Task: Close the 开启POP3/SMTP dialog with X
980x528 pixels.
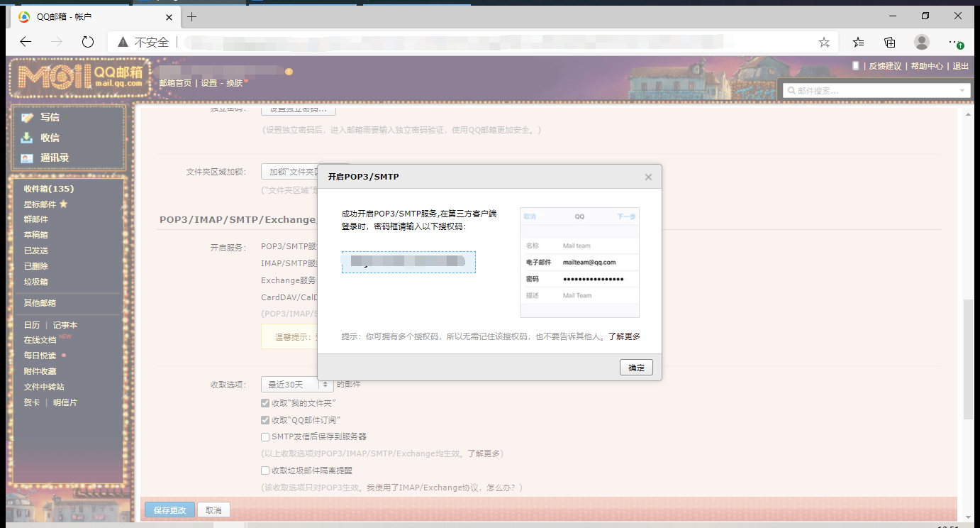Action: (x=648, y=177)
